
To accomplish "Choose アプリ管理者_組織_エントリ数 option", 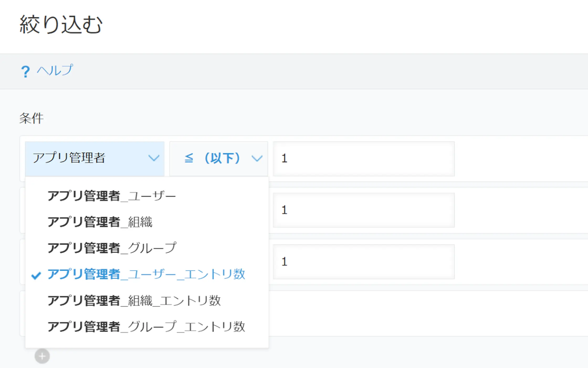I will pyautogui.click(x=134, y=300).
